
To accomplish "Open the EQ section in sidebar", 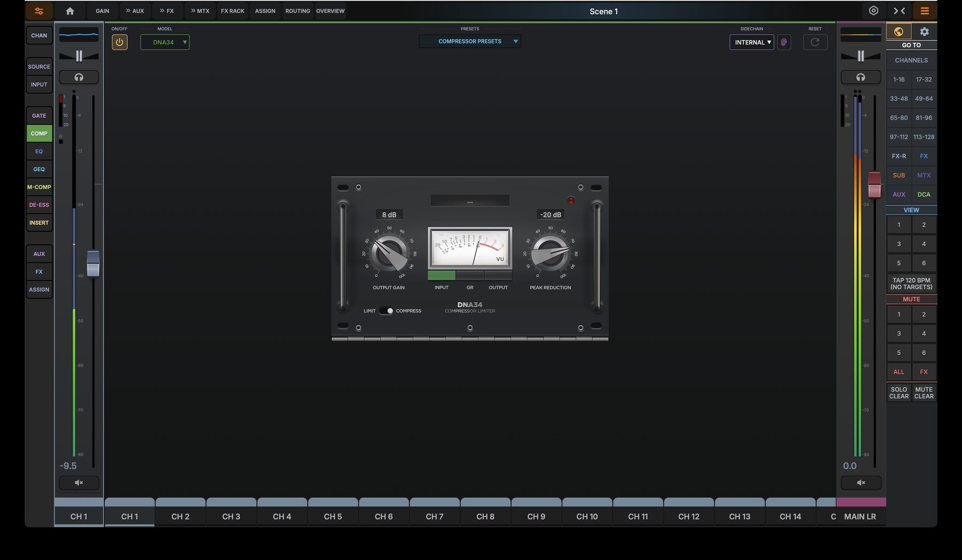I will tap(39, 151).
